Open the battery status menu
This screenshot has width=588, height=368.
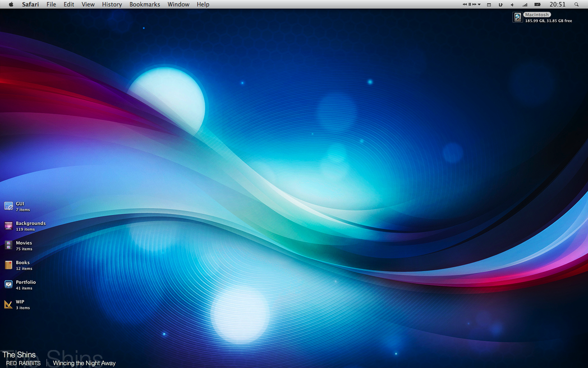coord(538,4)
